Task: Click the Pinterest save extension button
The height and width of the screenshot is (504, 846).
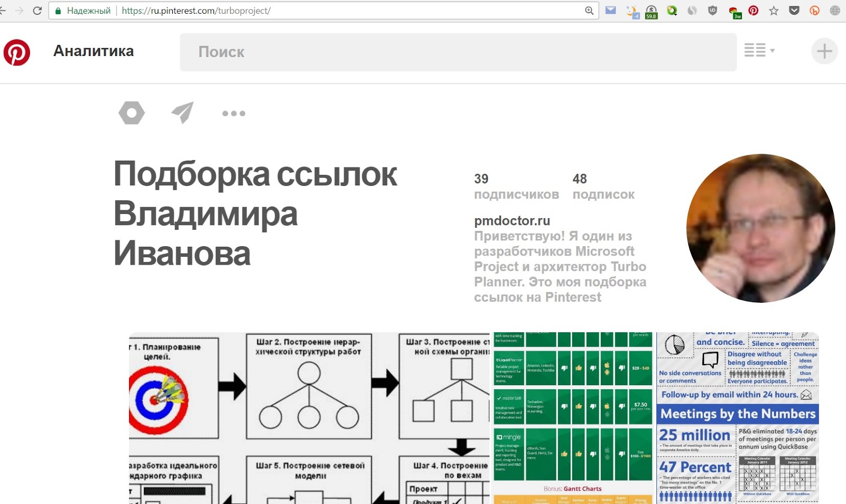Action: pyautogui.click(x=753, y=11)
